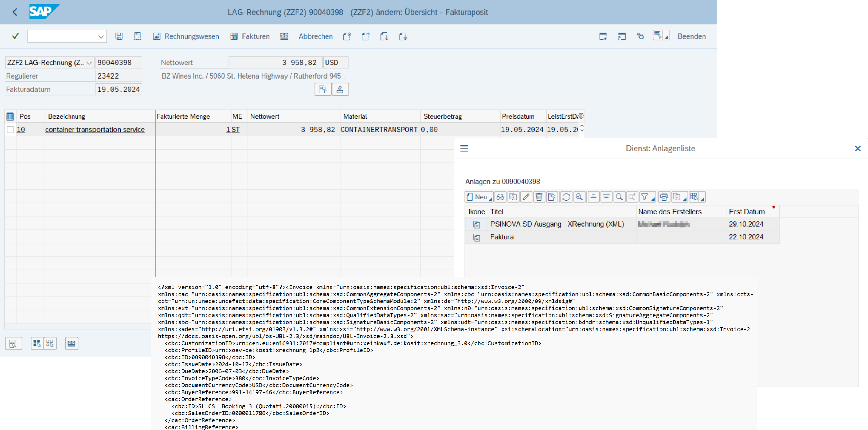Click the magnifier with checkmark details icon
Image resolution: width=868 pixels, height=430 pixels.
(x=579, y=197)
